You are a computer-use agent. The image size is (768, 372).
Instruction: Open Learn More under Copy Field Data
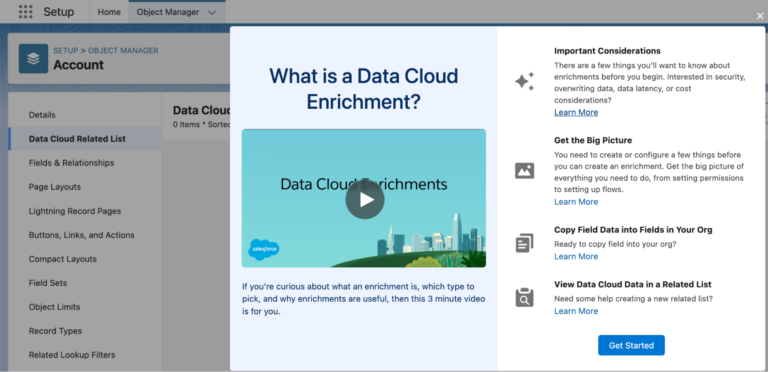(576, 256)
